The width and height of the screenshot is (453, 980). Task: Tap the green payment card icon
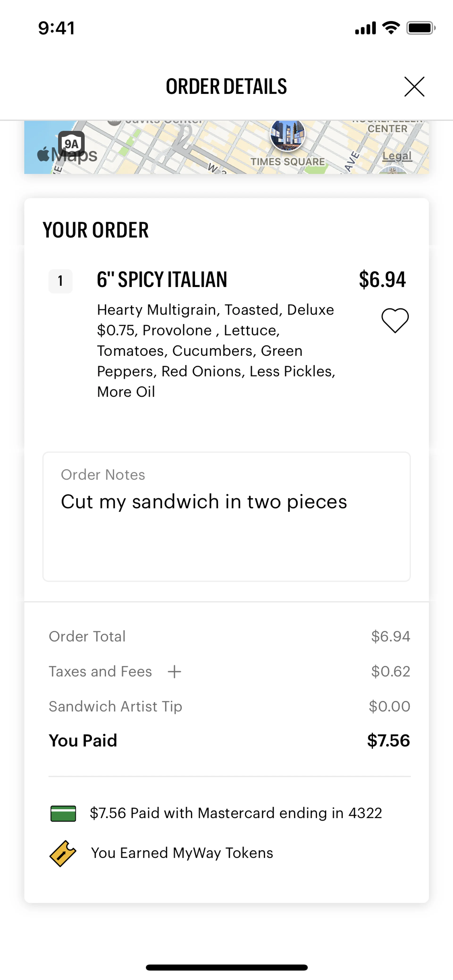coord(63,813)
